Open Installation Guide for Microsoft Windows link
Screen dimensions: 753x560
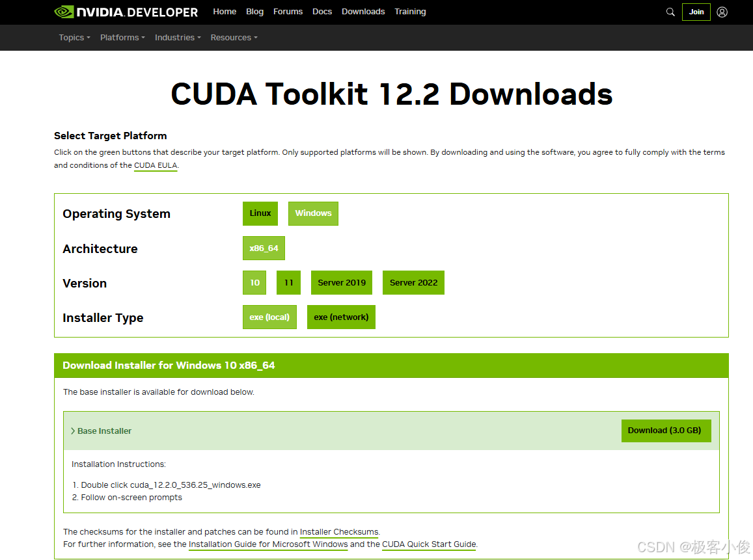click(268, 544)
